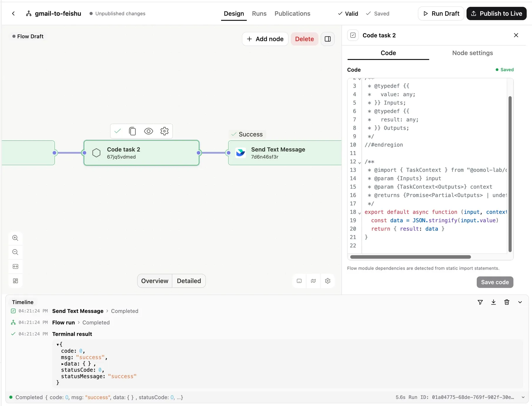
Task: Select the Code tab
Action: 388,53
